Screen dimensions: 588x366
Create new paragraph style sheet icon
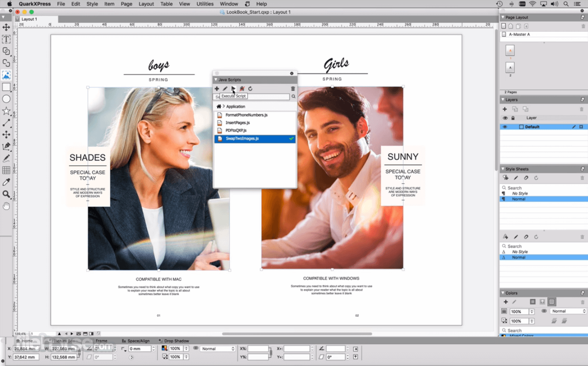click(505, 178)
